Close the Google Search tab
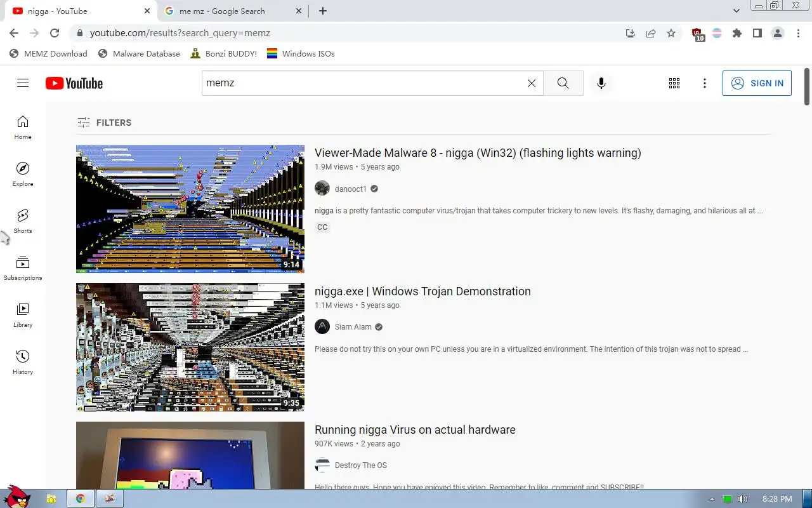 click(299, 11)
